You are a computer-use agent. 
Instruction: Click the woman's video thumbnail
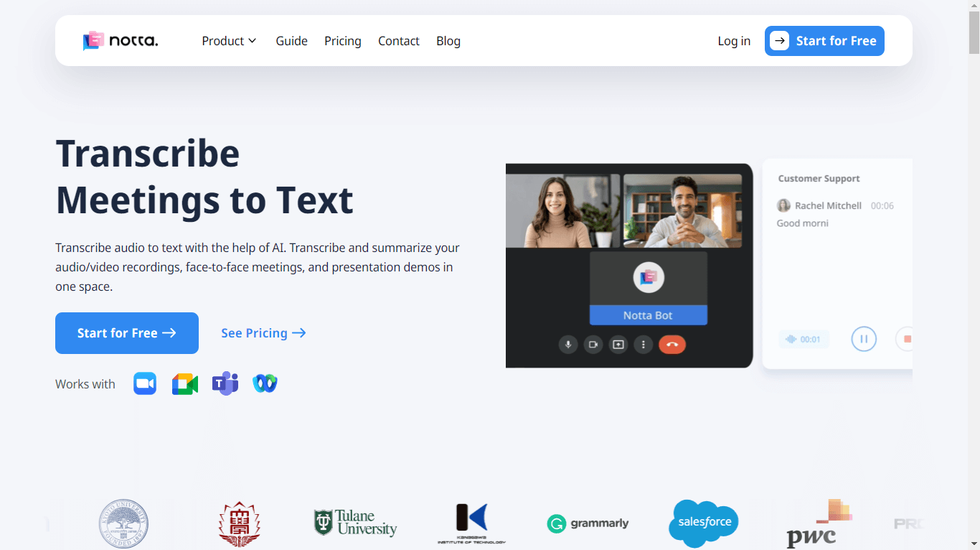click(x=563, y=211)
